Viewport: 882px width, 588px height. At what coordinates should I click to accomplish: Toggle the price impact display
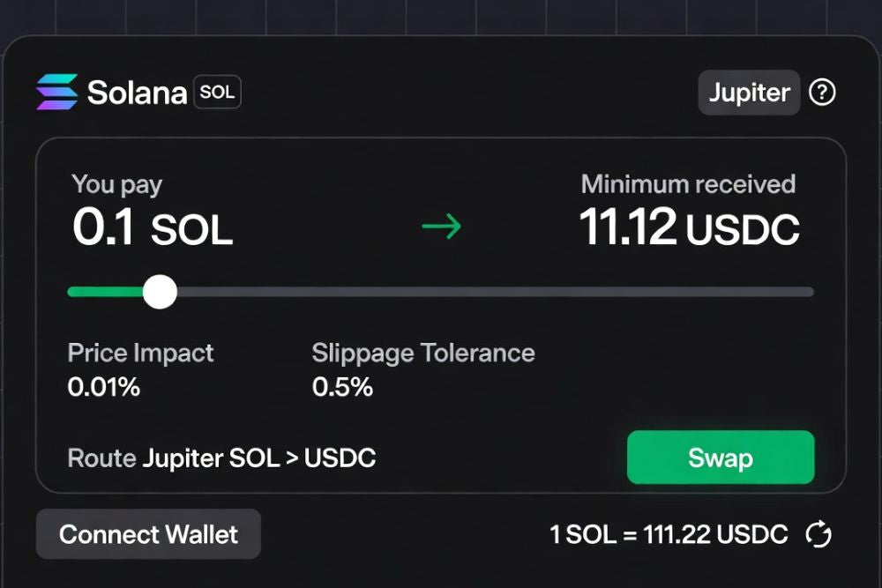click(140, 369)
